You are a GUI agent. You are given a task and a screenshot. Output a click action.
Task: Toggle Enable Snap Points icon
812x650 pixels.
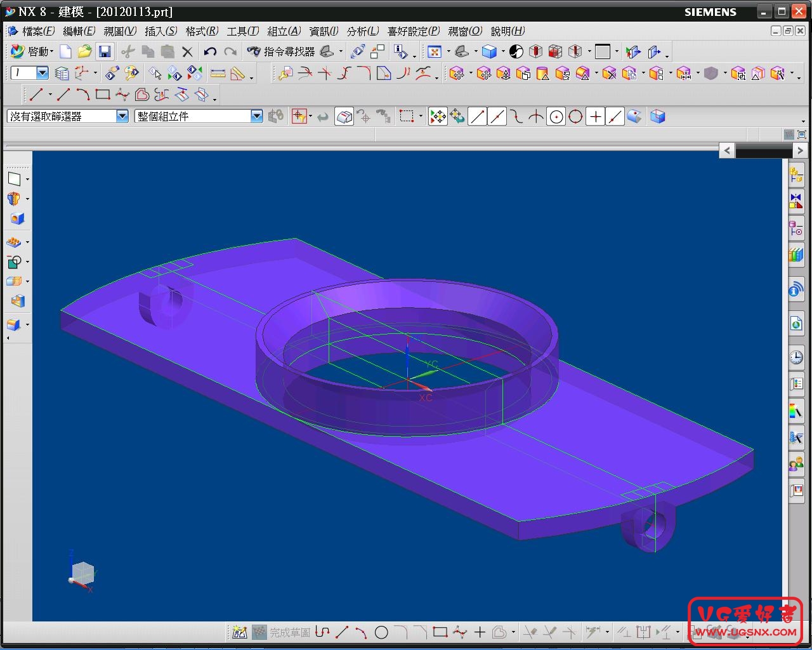tap(438, 116)
